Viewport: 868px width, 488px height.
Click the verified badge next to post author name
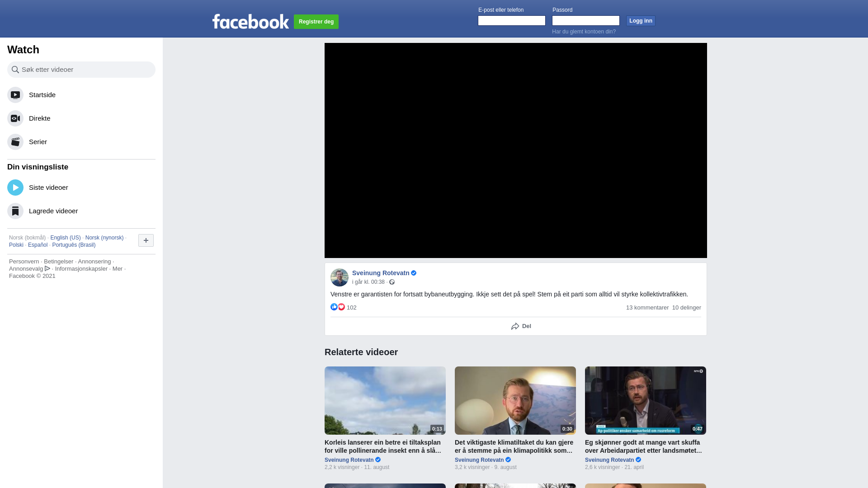(x=414, y=273)
